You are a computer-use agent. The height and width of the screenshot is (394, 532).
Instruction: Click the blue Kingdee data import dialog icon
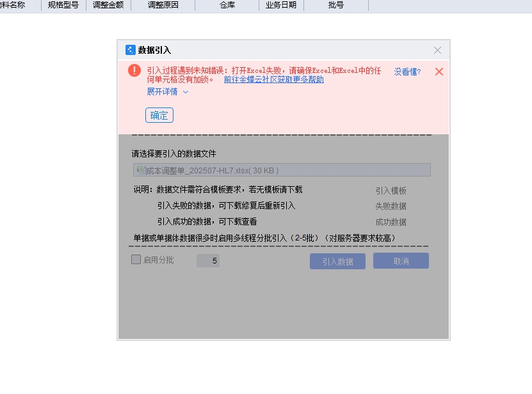pos(131,50)
